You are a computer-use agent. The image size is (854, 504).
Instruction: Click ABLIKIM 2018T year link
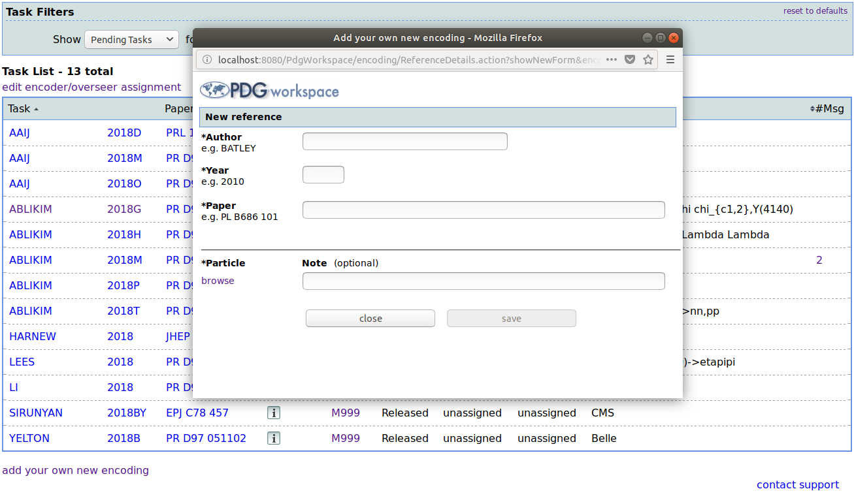point(123,311)
